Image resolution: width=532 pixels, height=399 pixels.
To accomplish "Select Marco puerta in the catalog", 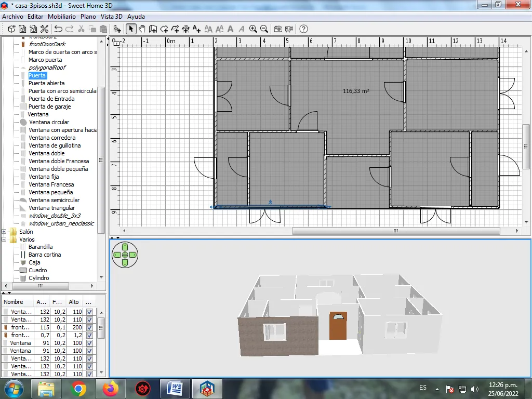I will tap(45, 60).
